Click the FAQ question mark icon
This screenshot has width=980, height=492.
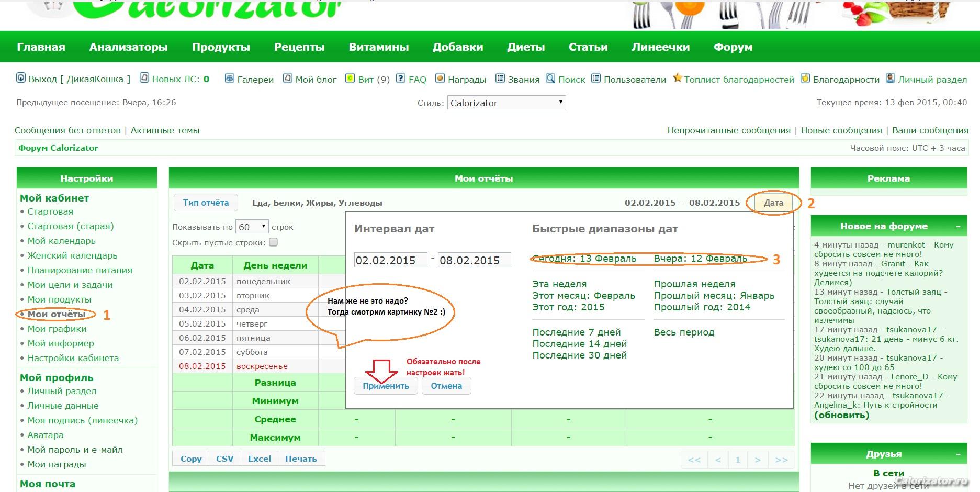(x=401, y=79)
